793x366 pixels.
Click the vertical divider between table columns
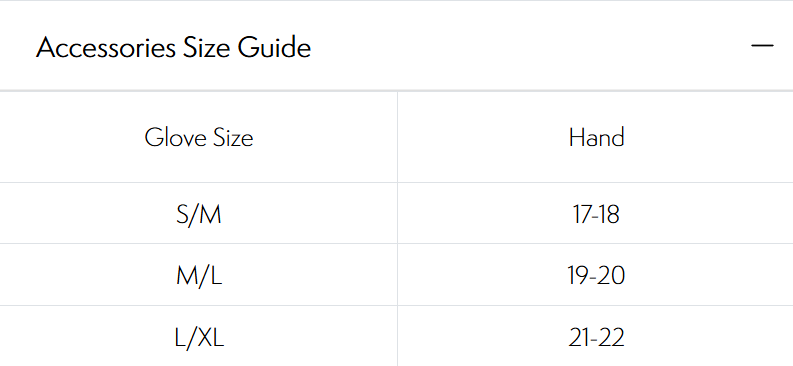(398, 228)
